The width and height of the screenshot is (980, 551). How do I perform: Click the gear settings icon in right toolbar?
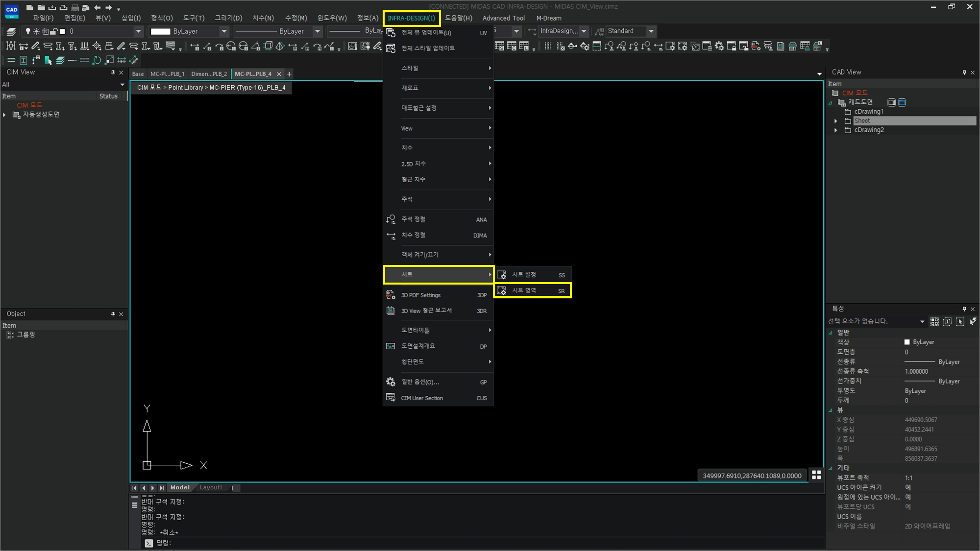coord(719,46)
